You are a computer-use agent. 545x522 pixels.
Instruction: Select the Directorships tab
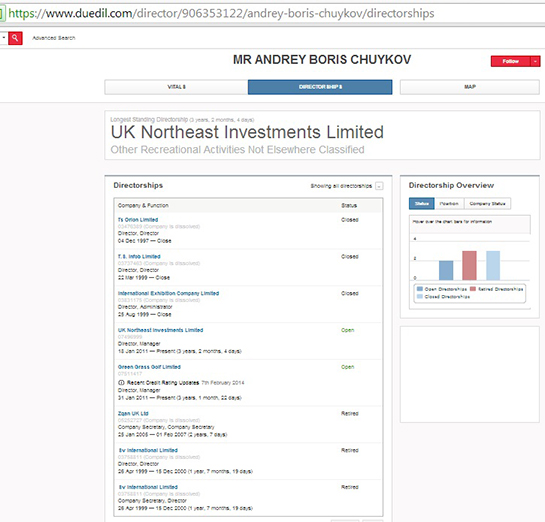320,87
